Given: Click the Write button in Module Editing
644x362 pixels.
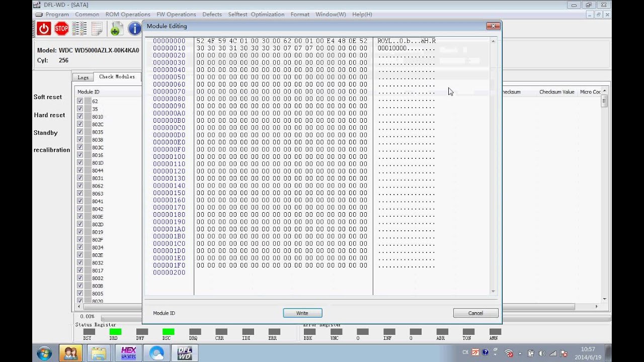Looking at the screenshot, I should click(302, 313).
